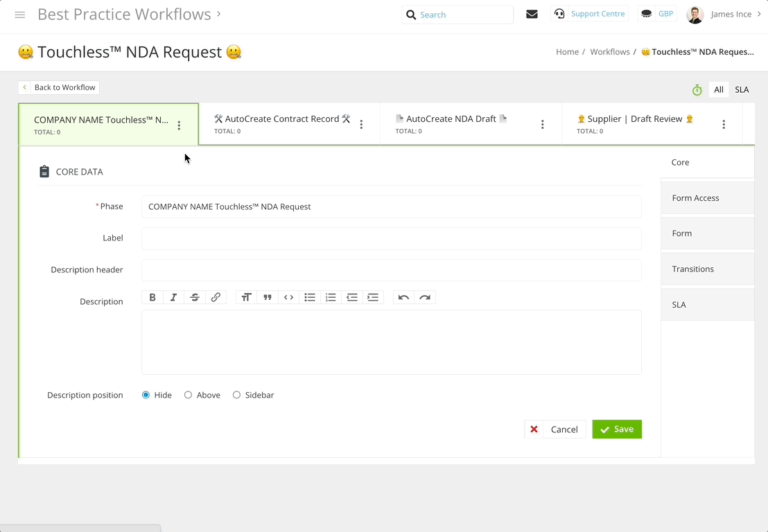
Task: Open the blockquote formatting icon
Action: click(268, 297)
